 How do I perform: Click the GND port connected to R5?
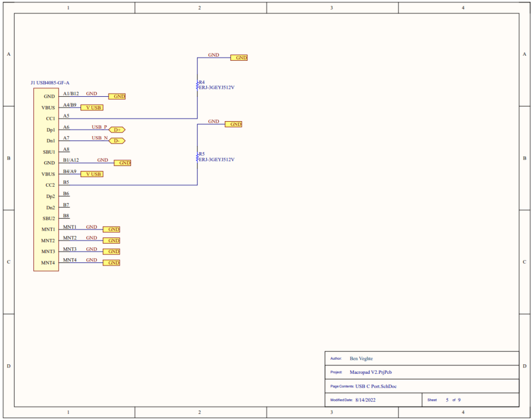pyautogui.click(x=233, y=124)
